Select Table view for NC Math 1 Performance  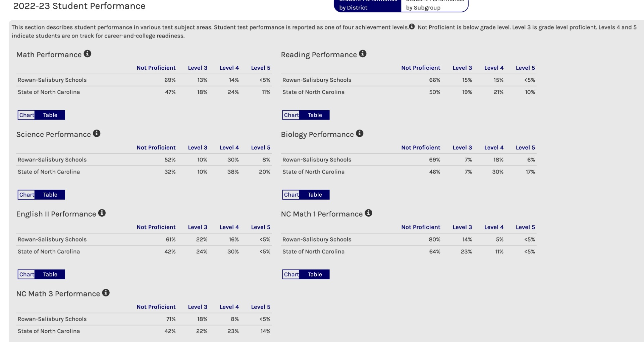[x=315, y=274]
